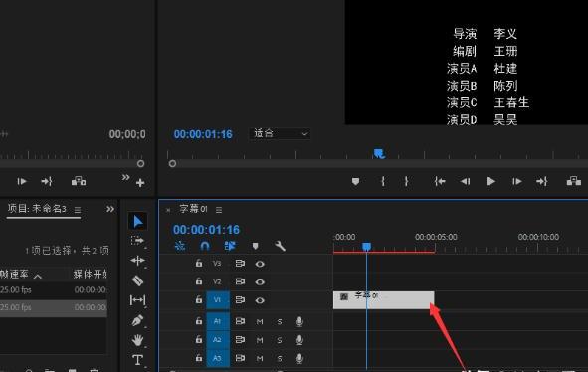This screenshot has width=588, height=372.
Task: Add a marker in timeline toolbar
Action: tap(255, 246)
